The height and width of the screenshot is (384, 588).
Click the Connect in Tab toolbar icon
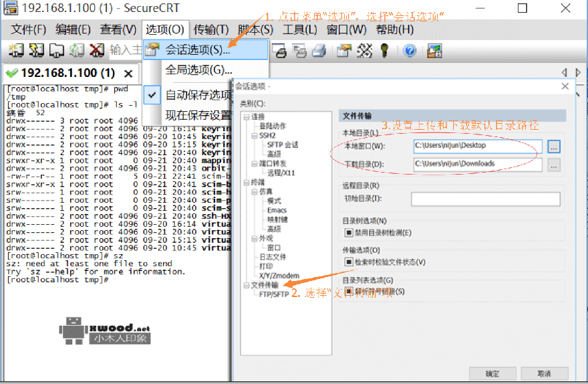coord(57,50)
